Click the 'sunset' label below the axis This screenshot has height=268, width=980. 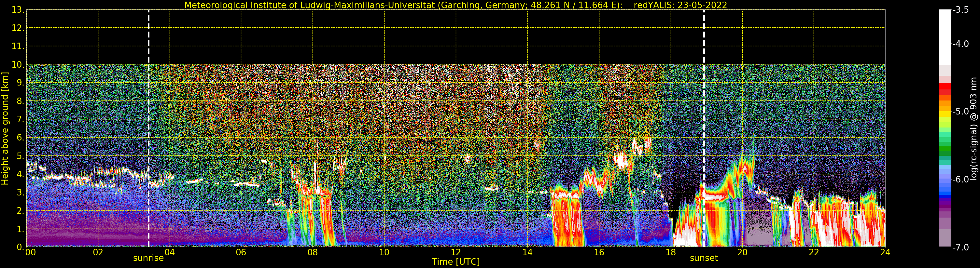(x=704, y=258)
